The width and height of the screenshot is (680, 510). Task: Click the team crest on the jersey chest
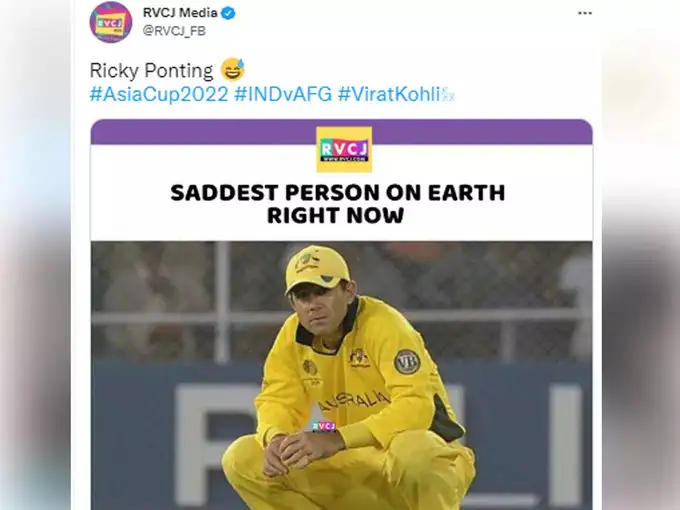tap(359, 357)
